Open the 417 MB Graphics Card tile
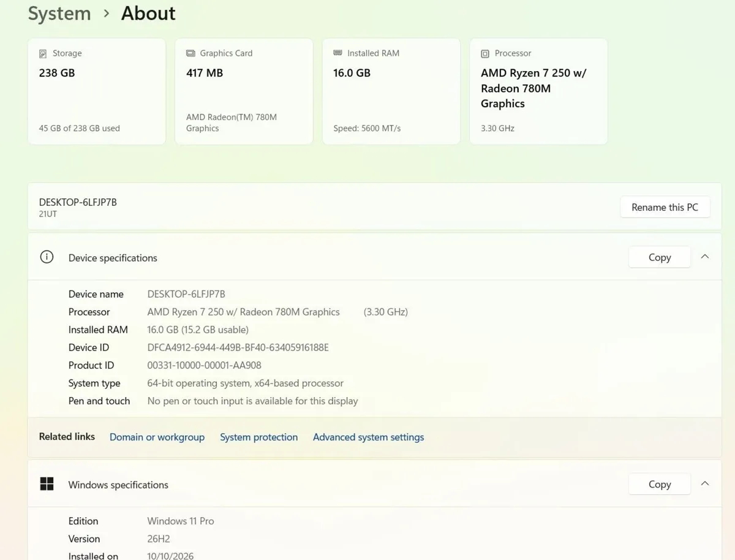This screenshot has width=735, height=560. 244,91
